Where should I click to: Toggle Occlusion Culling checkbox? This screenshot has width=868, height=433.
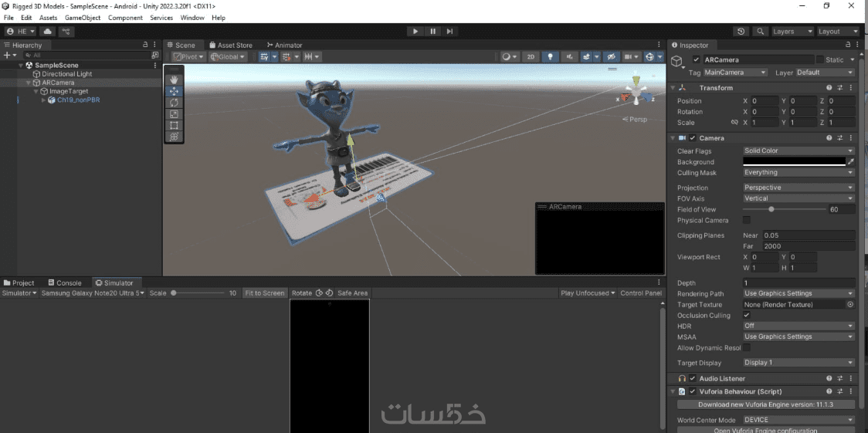pos(747,315)
